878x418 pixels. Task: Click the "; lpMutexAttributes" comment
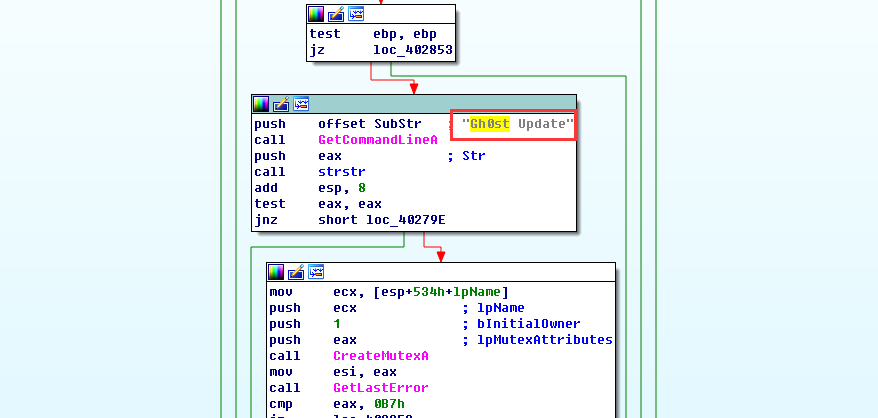coord(537,340)
